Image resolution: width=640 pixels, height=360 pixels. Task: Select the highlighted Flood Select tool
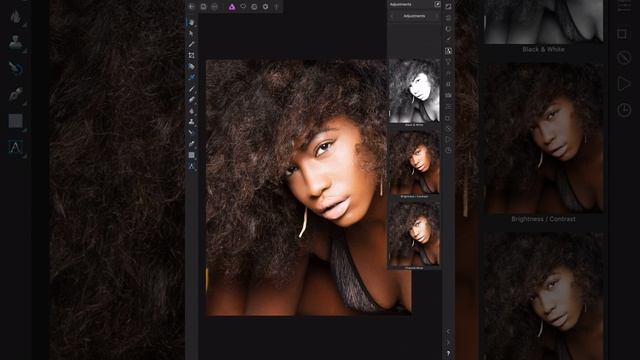pos(191,77)
